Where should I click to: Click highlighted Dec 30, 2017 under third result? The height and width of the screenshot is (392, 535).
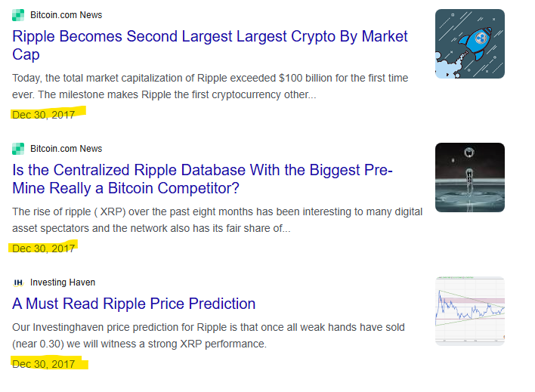43,364
